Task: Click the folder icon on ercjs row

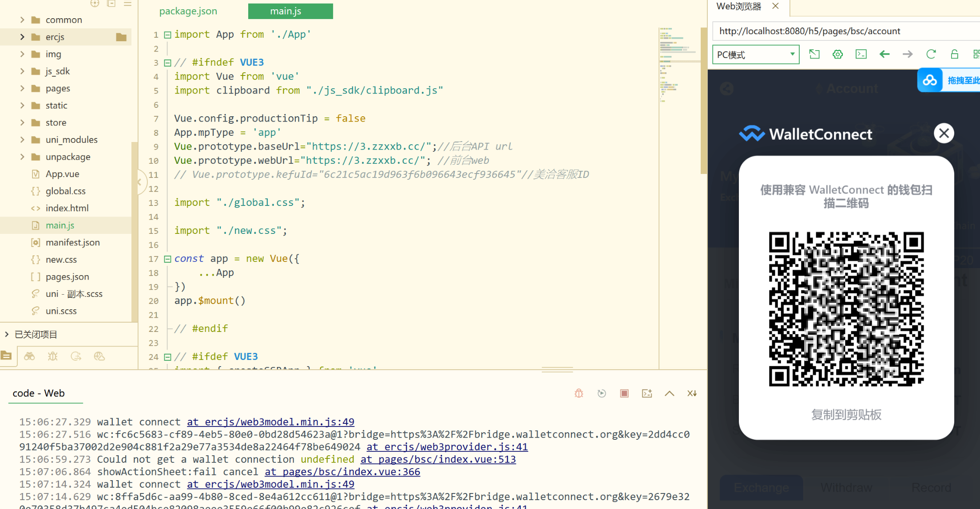Action: coord(121,37)
